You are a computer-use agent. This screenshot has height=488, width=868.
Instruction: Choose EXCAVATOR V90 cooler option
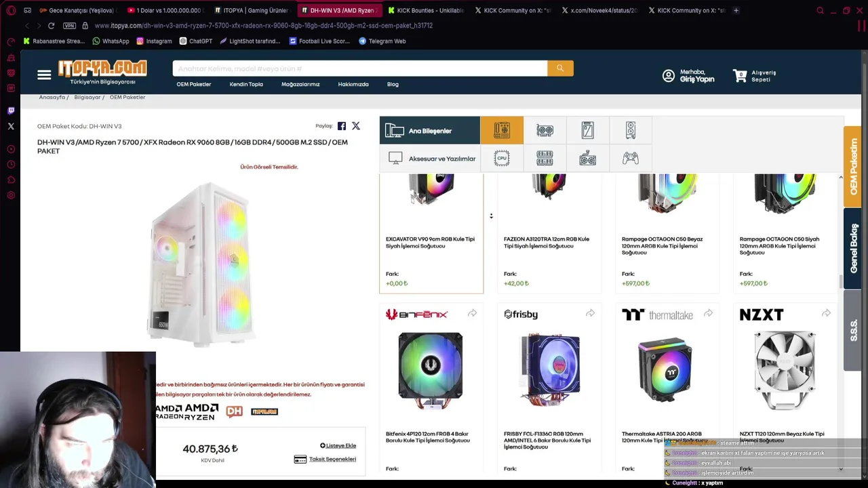[431, 233]
